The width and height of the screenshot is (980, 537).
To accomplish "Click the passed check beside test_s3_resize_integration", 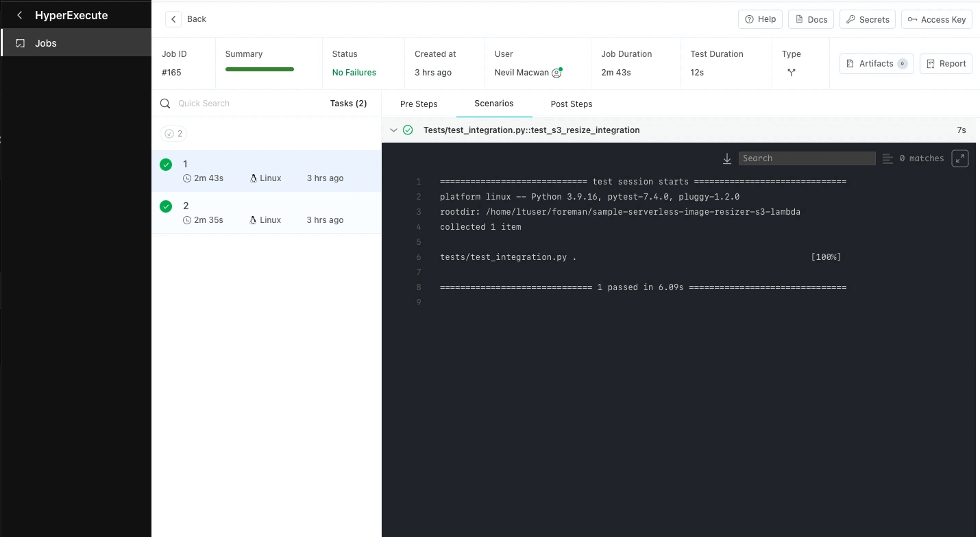I will [408, 130].
